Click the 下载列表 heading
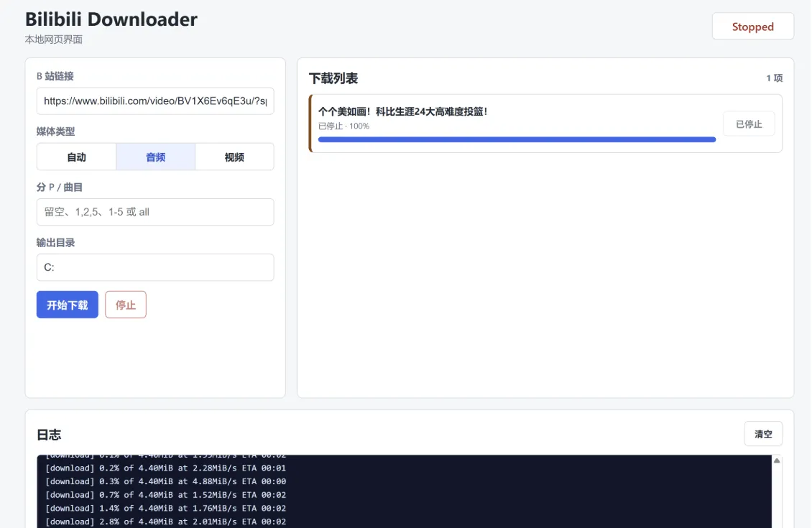The width and height of the screenshot is (812, 528). [333, 79]
